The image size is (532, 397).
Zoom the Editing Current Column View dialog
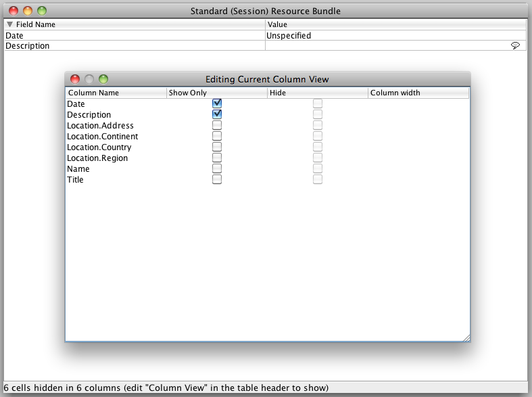[103, 79]
